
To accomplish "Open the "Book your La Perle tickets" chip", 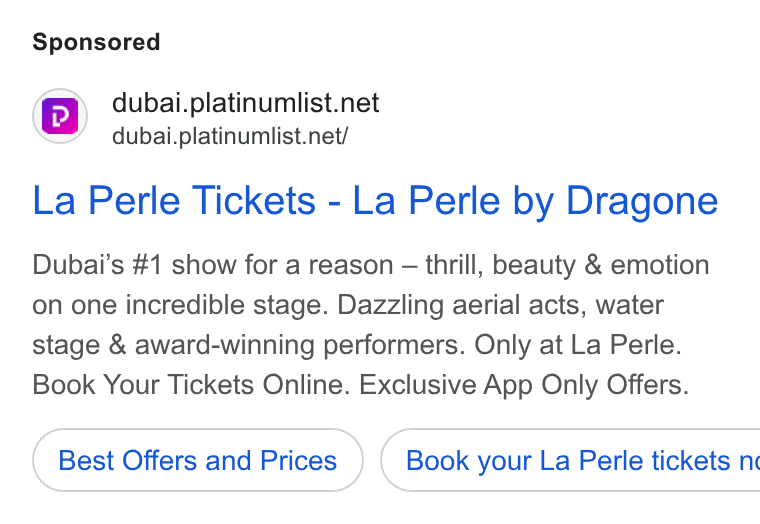I will [570, 460].
